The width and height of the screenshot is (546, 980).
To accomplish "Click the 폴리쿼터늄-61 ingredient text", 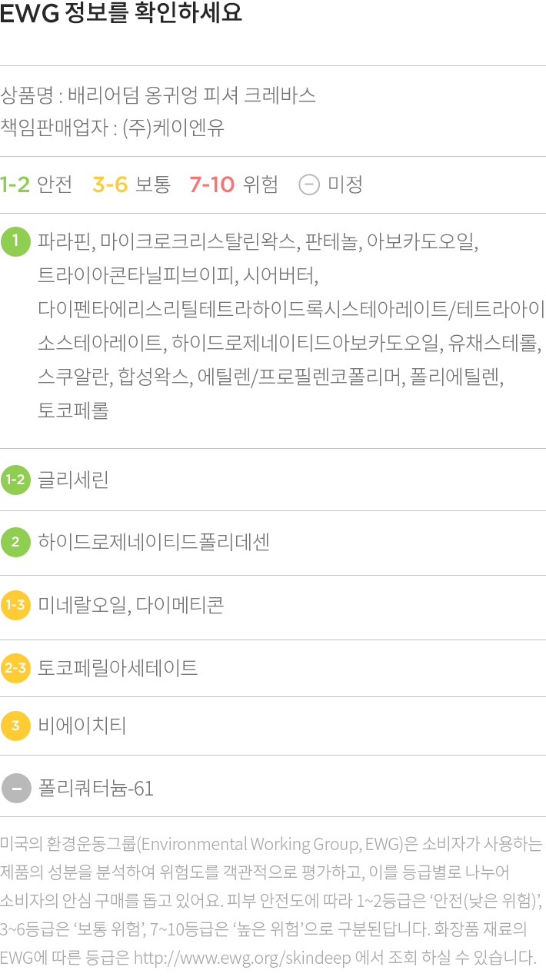I will [95, 789].
